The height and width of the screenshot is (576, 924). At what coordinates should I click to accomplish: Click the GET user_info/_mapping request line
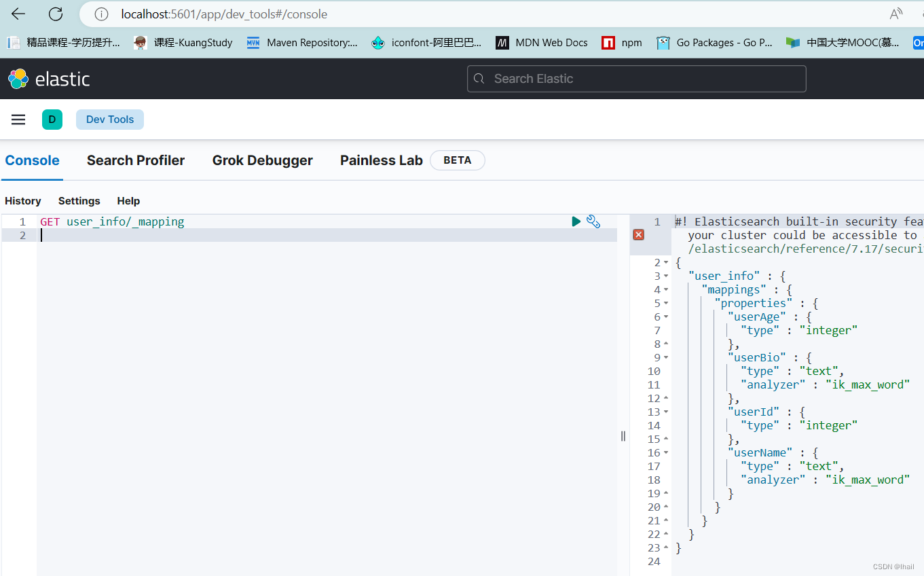coord(112,222)
